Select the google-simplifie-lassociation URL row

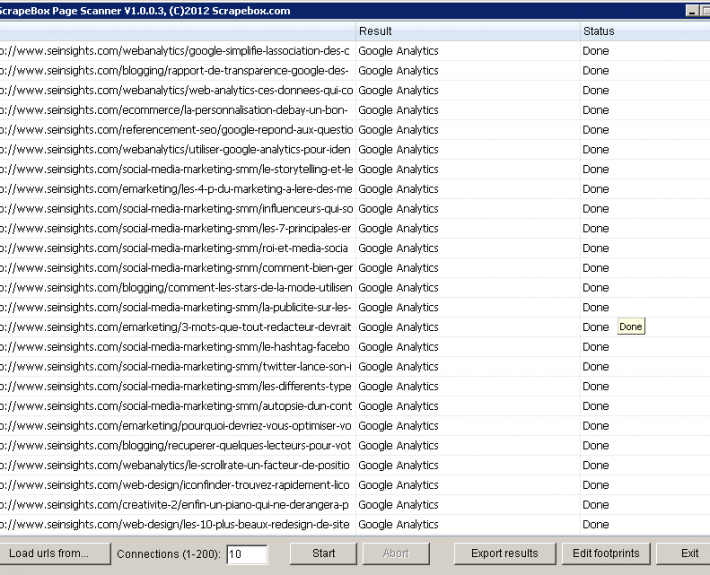point(175,51)
